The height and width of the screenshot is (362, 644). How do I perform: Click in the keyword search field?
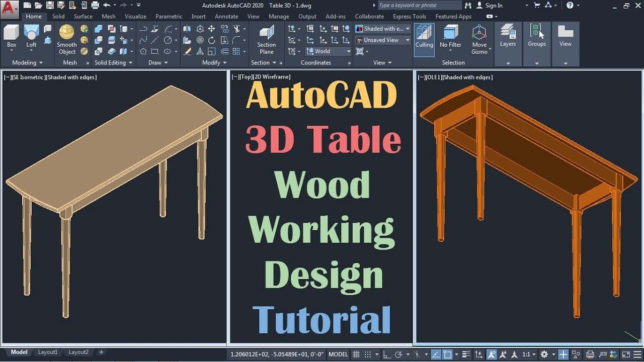[x=419, y=5]
